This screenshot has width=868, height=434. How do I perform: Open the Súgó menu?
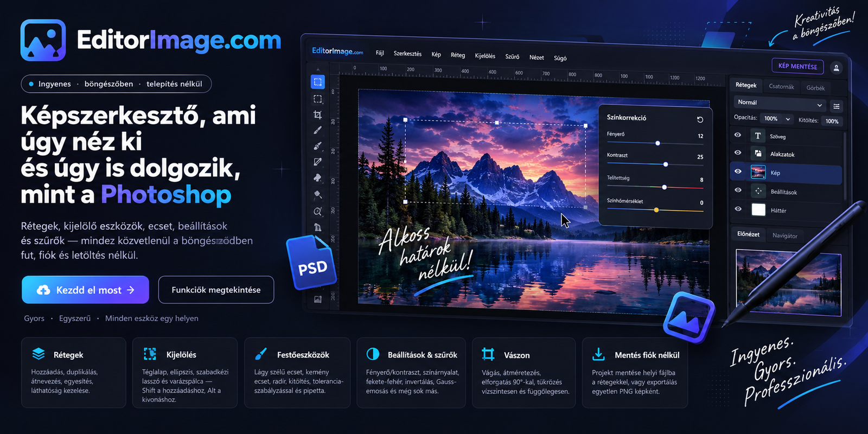(560, 58)
